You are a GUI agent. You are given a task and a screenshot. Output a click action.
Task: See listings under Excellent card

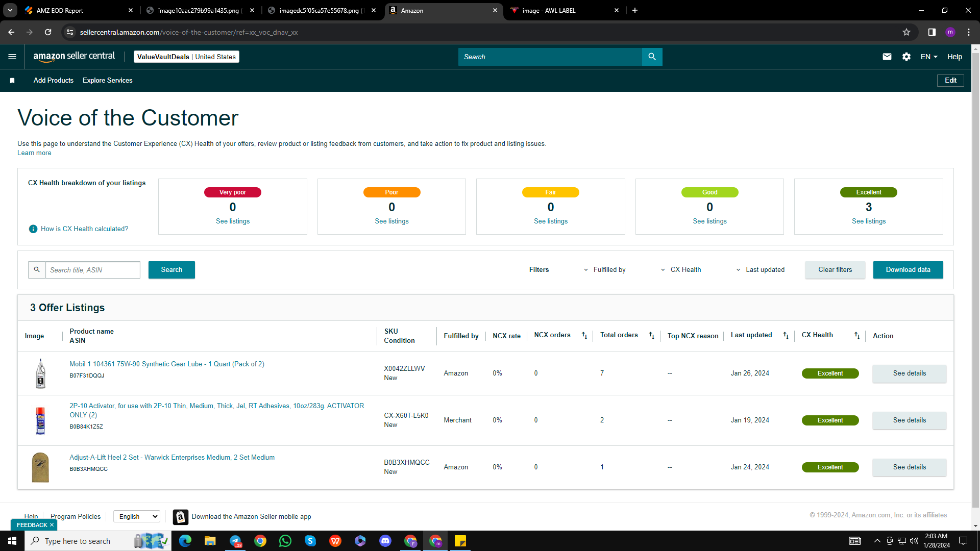coord(869,221)
